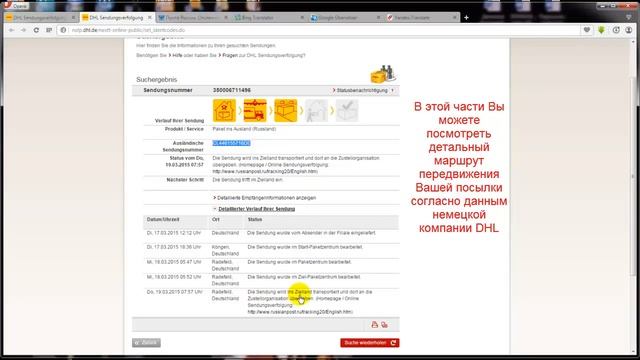Click the Zurück button
The image size is (640, 360).
146,343
